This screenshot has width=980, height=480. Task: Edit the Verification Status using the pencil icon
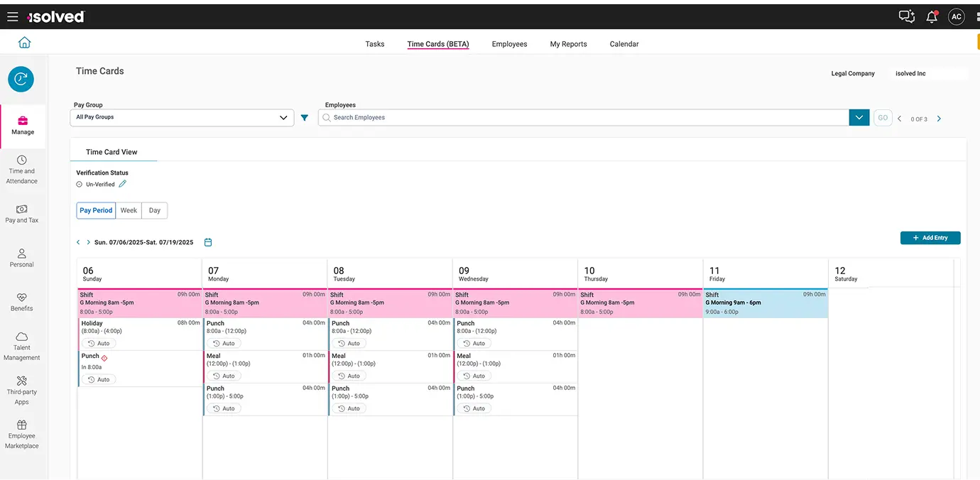coord(122,183)
